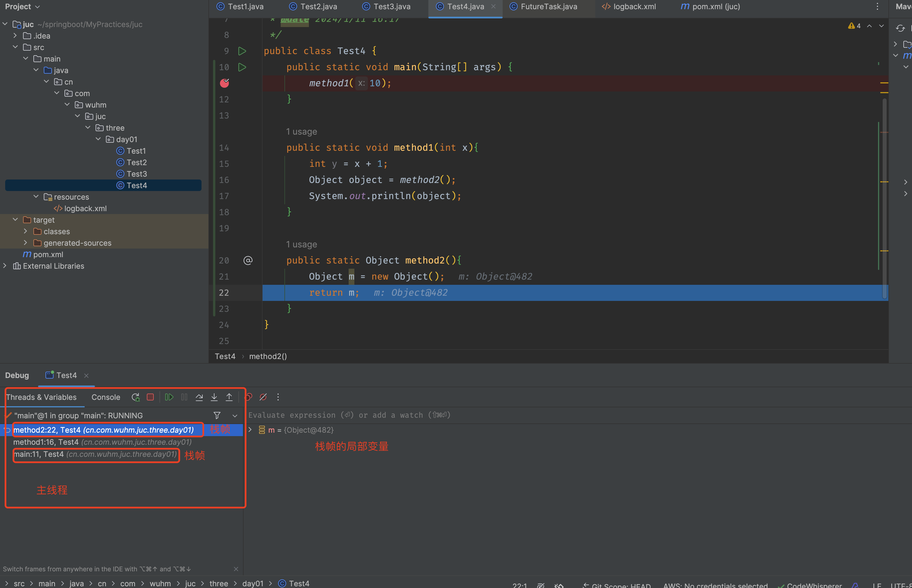Click the main thread RUNNING entry
912x588 pixels.
[78, 415]
